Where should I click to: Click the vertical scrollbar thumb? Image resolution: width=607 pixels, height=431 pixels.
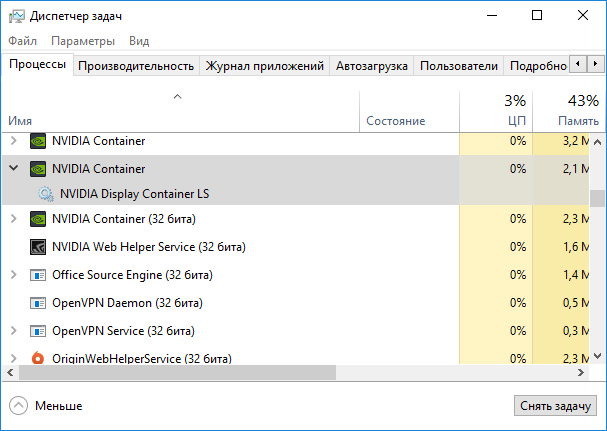597,198
